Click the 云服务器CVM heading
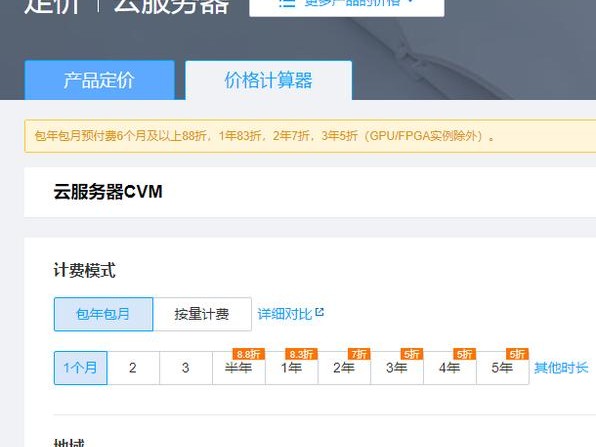596x447 pixels. coord(108,192)
